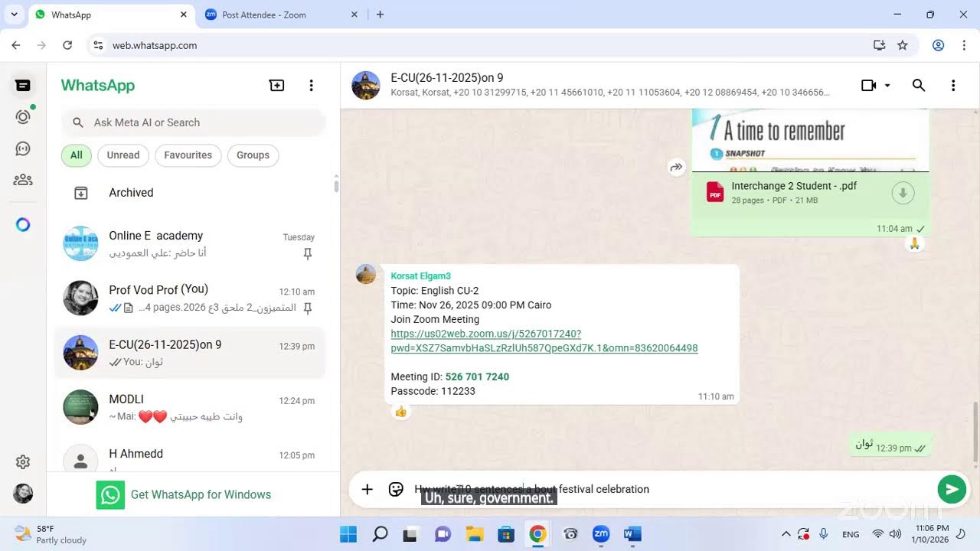Open the chat list menu options
The image size is (980, 551).
pos(311,86)
